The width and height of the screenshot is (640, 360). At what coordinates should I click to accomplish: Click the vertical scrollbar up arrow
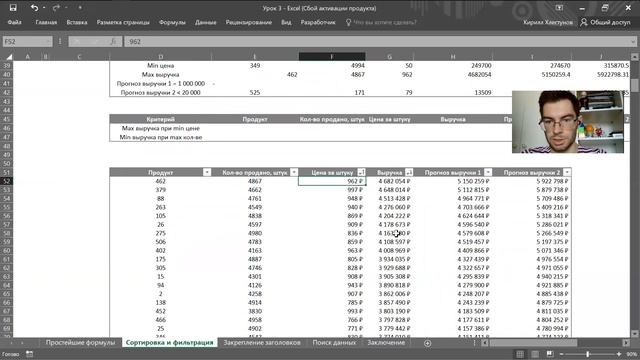(635, 57)
